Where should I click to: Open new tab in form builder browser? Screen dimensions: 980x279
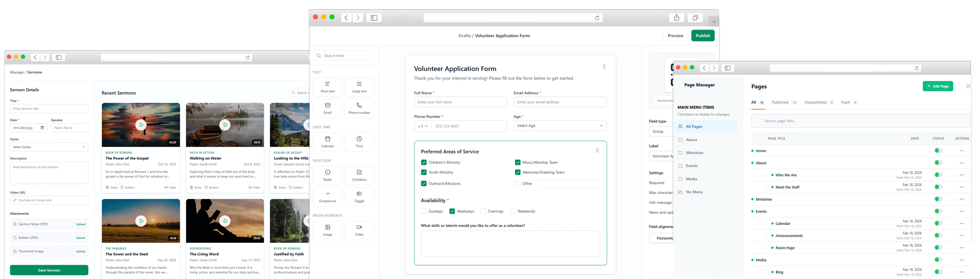tap(714, 22)
